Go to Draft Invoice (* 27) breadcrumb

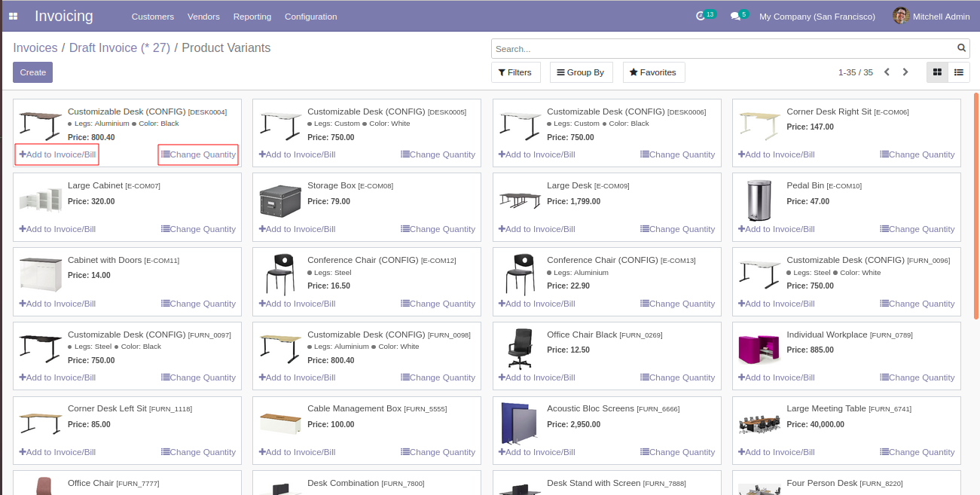120,48
